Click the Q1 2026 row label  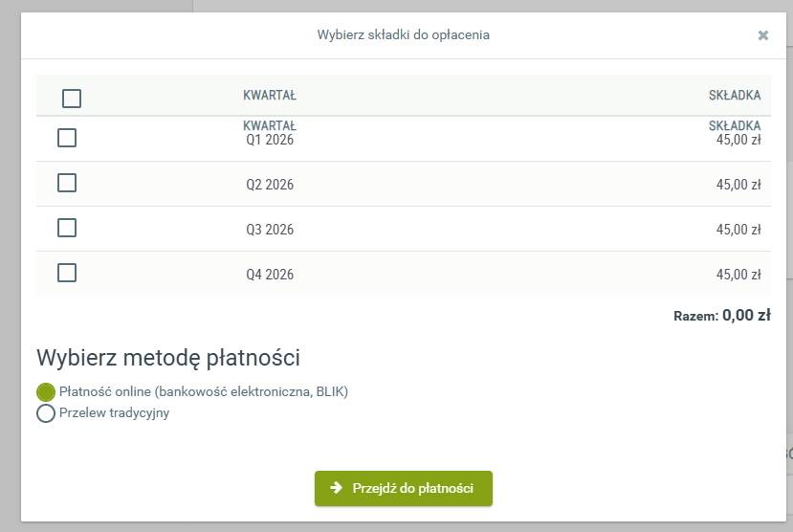pos(270,140)
